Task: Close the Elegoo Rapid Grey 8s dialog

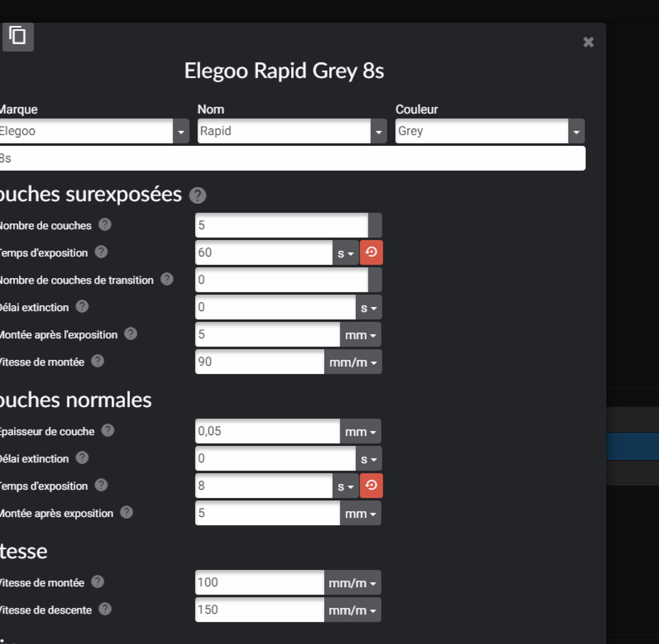Action: (588, 42)
